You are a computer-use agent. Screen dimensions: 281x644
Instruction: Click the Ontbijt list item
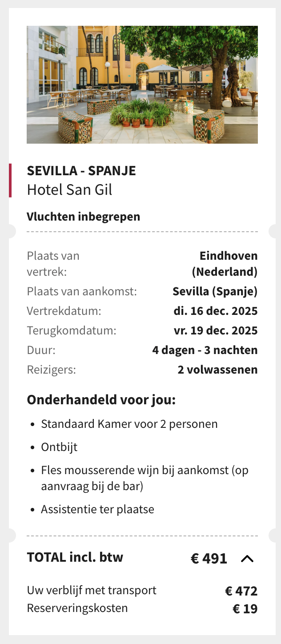[x=59, y=447]
